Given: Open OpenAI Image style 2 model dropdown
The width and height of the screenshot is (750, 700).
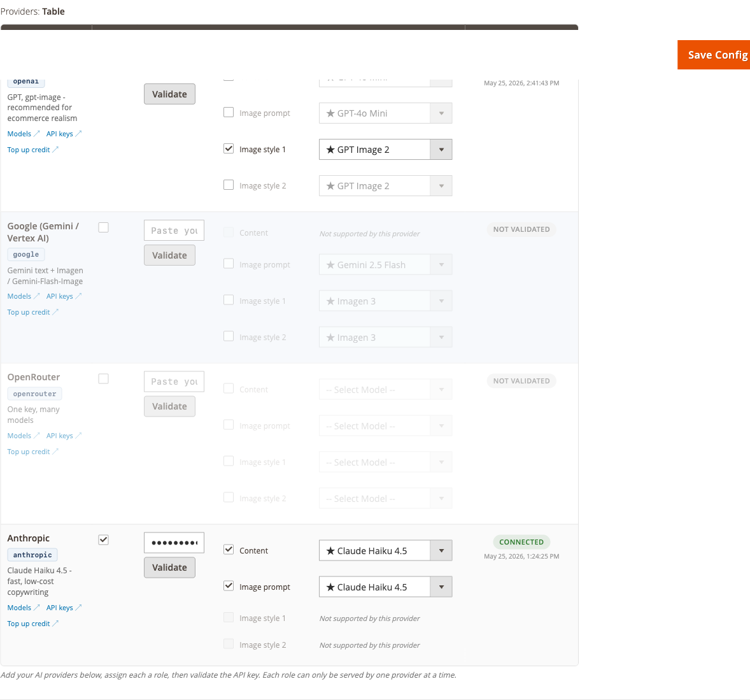Looking at the screenshot, I should pos(386,186).
